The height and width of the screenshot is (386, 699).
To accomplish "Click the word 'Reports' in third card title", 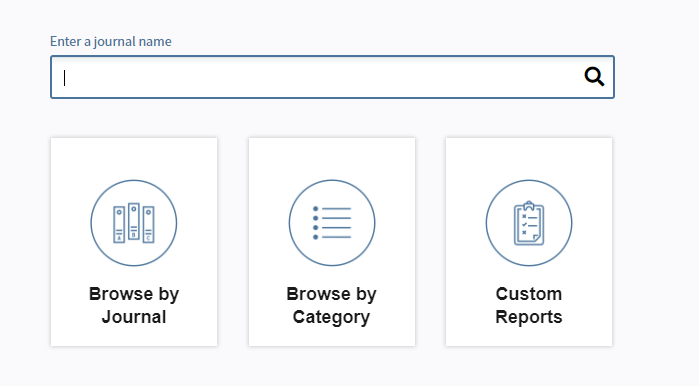I will pos(529,317).
